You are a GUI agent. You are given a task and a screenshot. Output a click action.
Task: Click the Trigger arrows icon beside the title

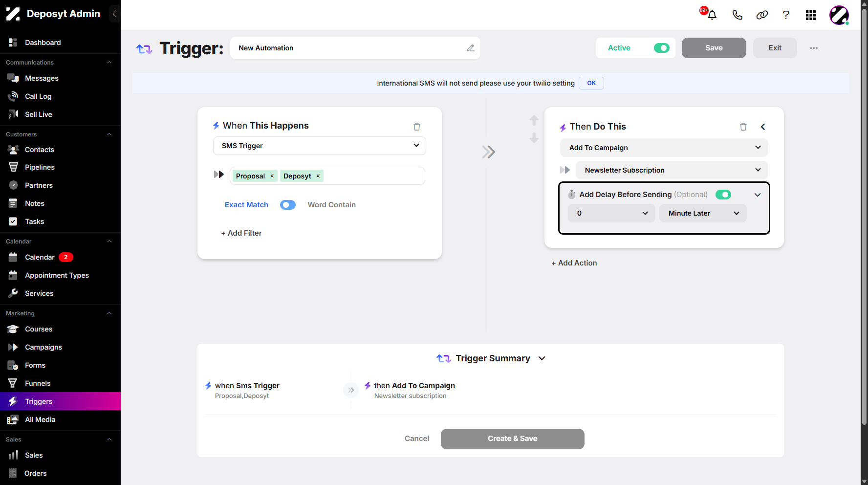pos(144,49)
